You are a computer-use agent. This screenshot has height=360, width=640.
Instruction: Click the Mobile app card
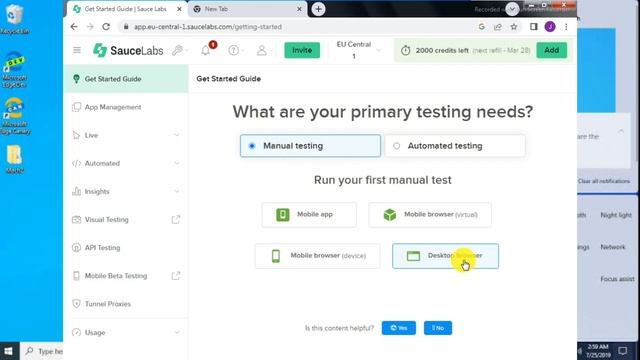pyautogui.click(x=309, y=215)
